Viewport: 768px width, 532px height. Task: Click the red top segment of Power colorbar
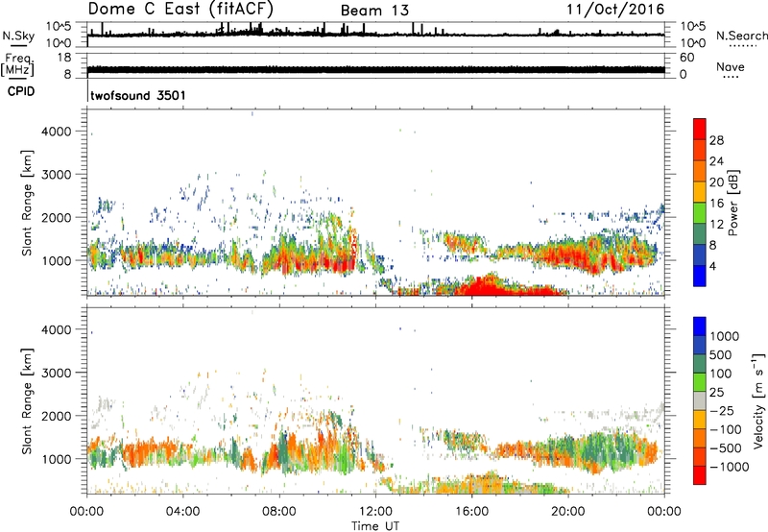(700, 129)
